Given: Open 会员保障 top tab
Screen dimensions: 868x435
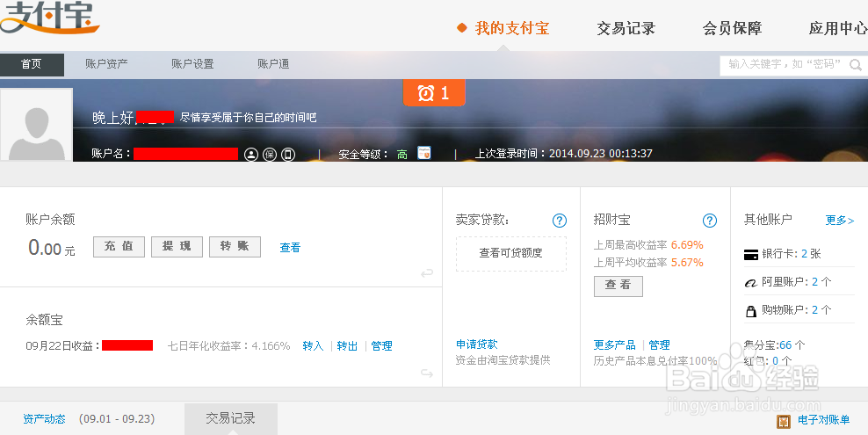Looking at the screenshot, I should pos(733,28).
